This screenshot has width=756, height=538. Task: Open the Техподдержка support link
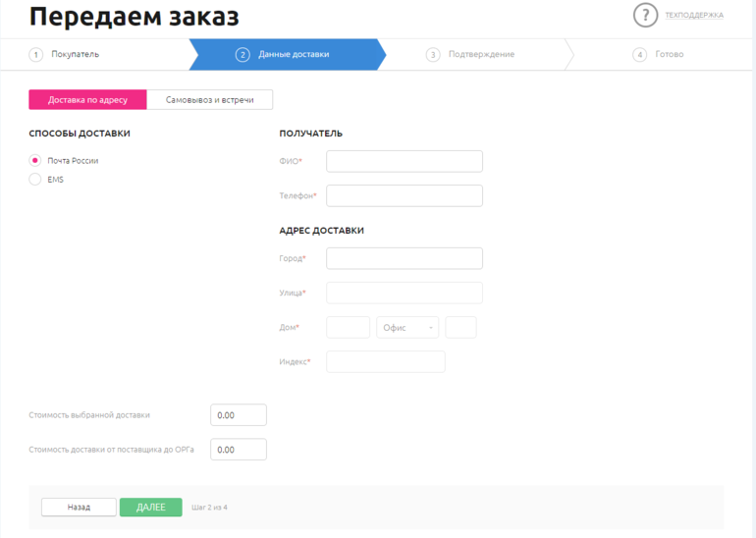693,16
